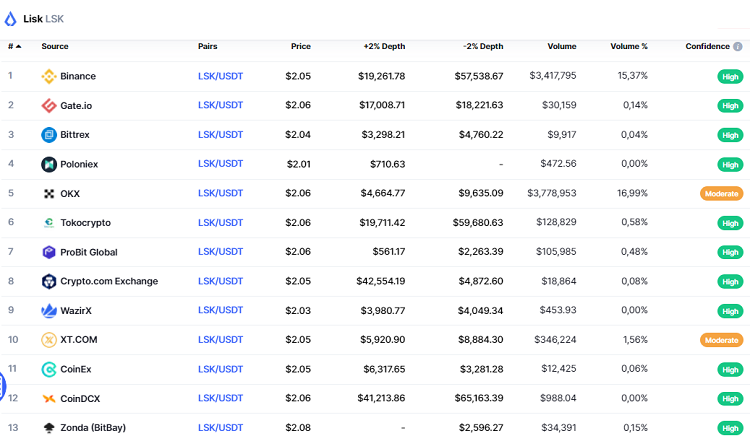
Task: Open XT.COM LSK/USDT pair link
Action: pyautogui.click(x=220, y=340)
